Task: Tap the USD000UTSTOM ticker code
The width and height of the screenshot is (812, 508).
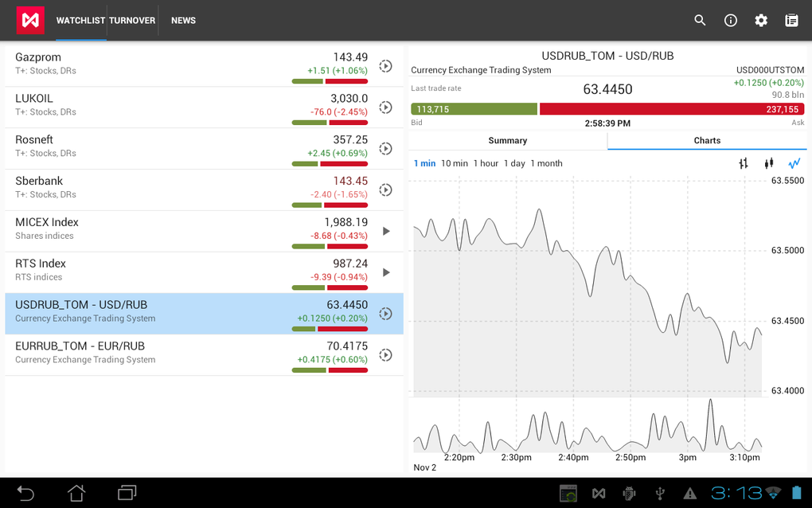Action: tap(770, 70)
